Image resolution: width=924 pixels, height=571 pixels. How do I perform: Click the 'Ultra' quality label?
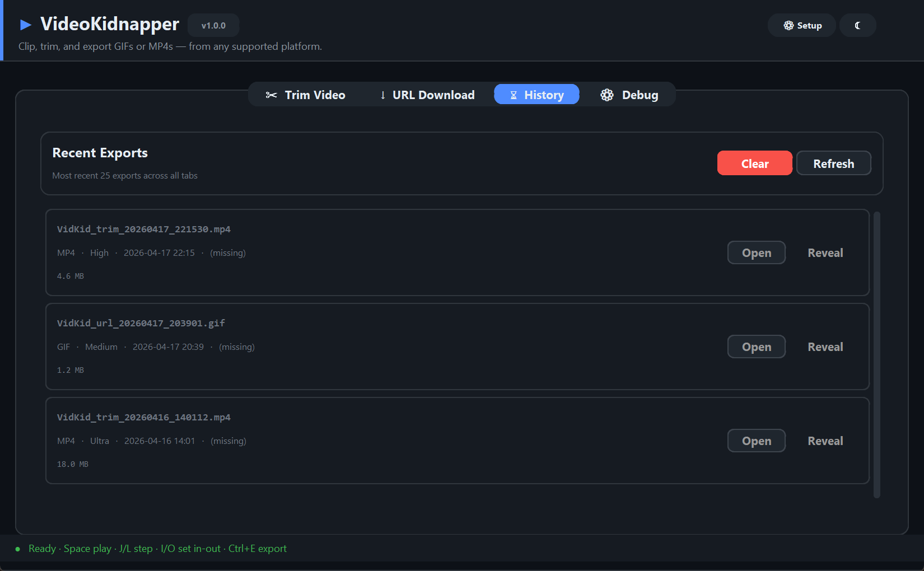(100, 441)
